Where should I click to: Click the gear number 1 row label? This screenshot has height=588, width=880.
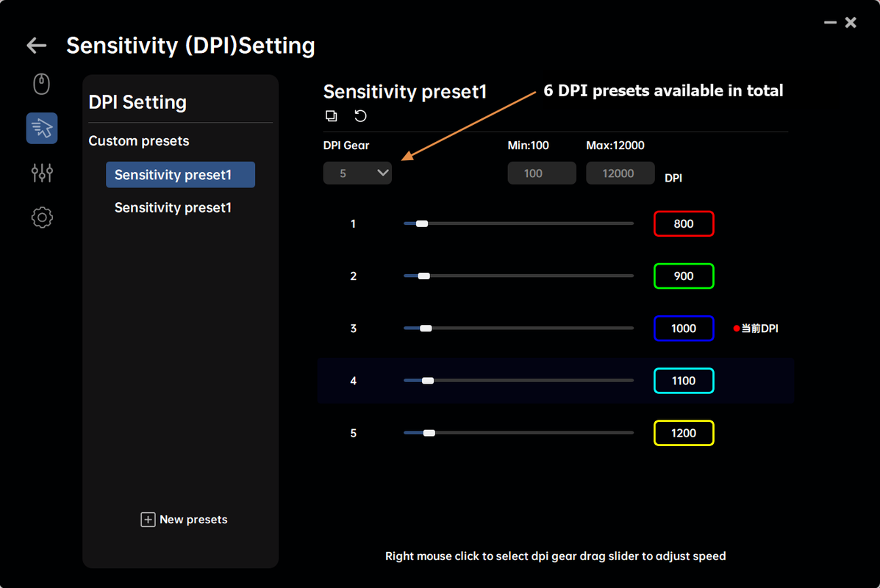pyautogui.click(x=353, y=224)
